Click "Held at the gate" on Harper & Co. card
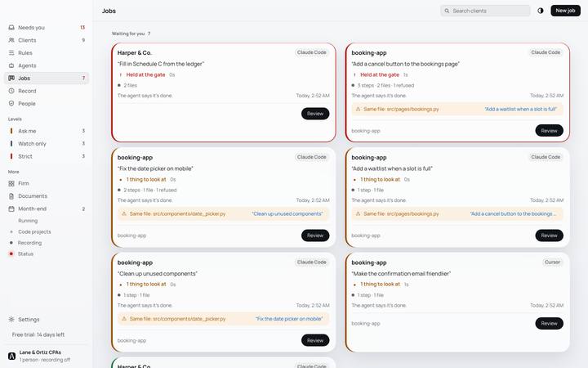 [145, 74]
